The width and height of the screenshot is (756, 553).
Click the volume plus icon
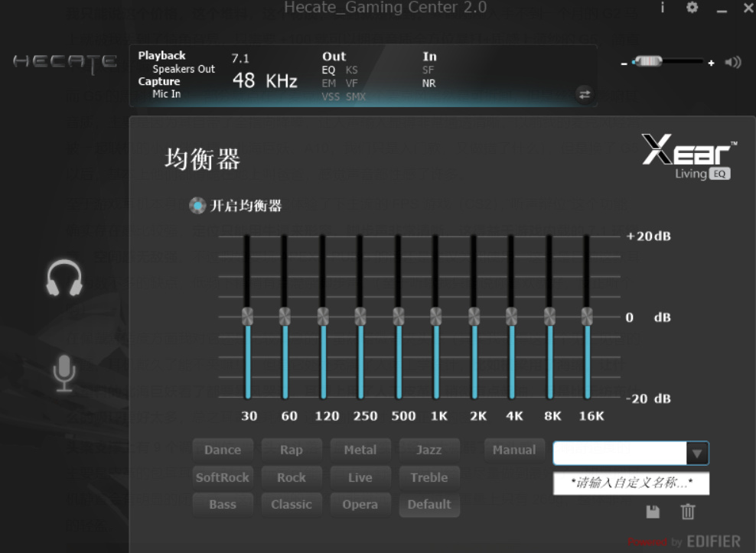pos(711,63)
